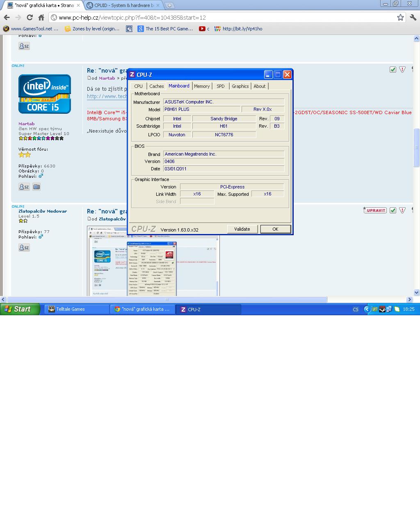Click OK in the CPU-Z window

275,229
